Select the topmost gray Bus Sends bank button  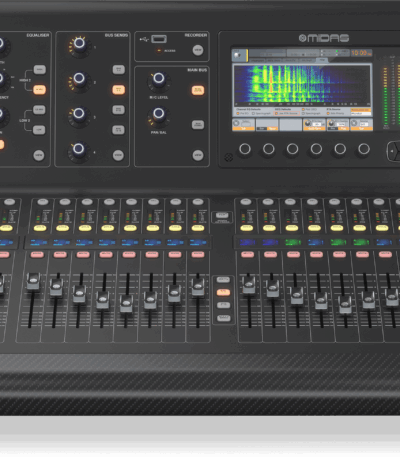click(x=118, y=69)
